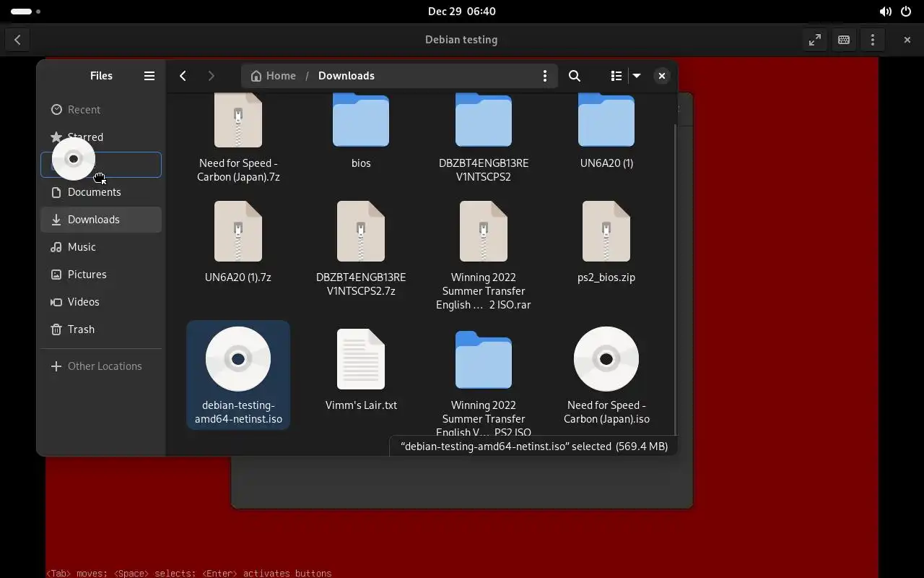
Task: Open Other Locations in sidebar
Action: pos(101,366)
